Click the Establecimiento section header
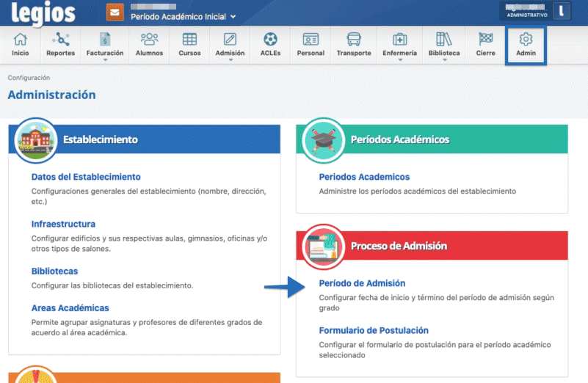The height and width of the screenshot is (383, 588). tap(145, 139)
